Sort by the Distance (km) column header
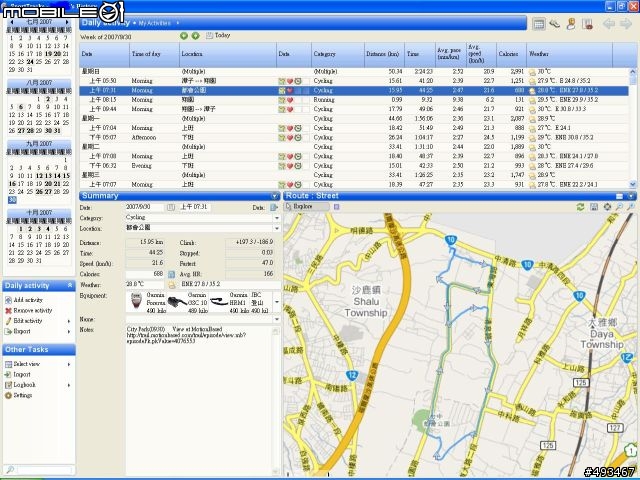The height and width of the screenshot is (480, 640). pos(384,54)
